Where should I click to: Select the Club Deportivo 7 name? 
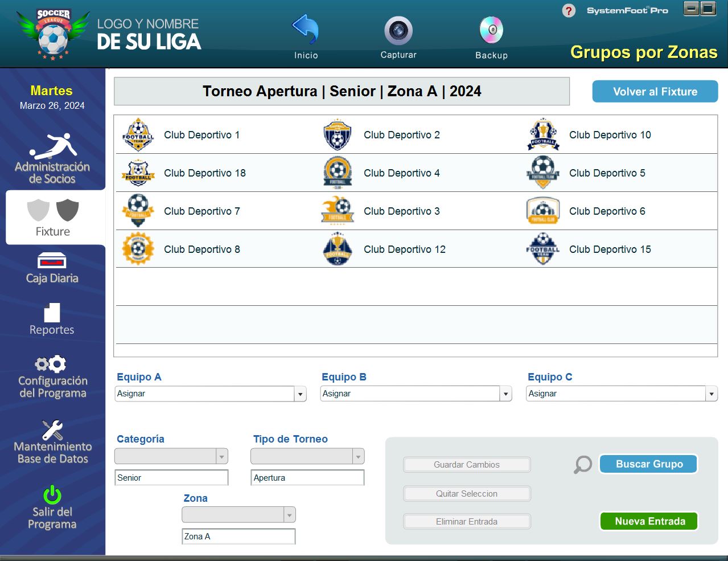tap(202, 211)
